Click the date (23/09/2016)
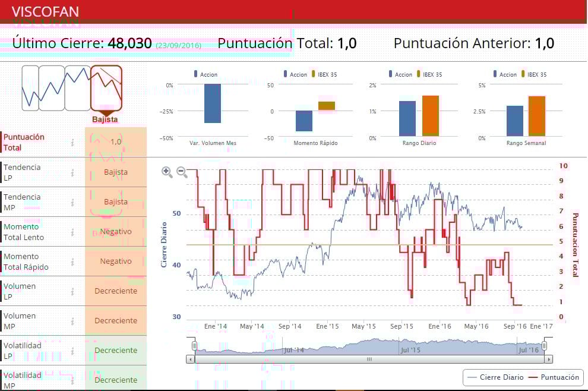588x391 pixels. (x=179, y=45)
